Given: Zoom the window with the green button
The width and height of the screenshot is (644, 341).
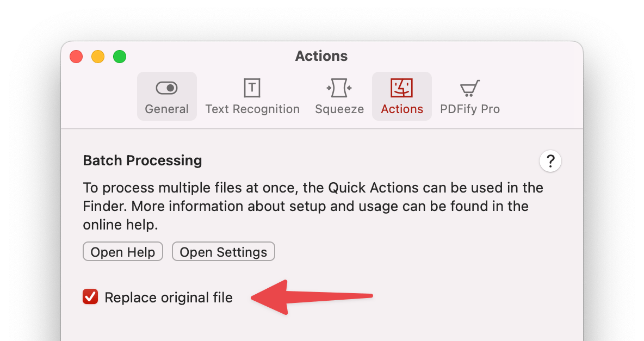Looking at the screenshot, I should pyautogui.click(x=120, y=57).
